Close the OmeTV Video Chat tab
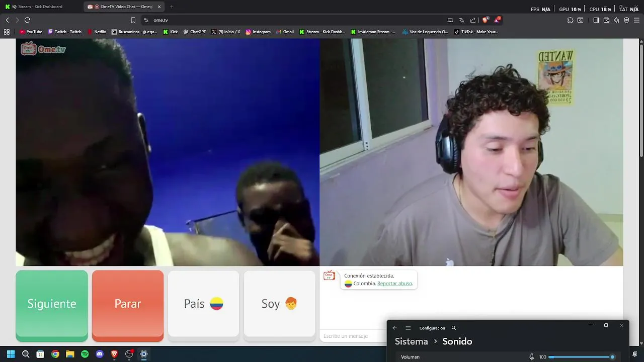 [159, 7]
